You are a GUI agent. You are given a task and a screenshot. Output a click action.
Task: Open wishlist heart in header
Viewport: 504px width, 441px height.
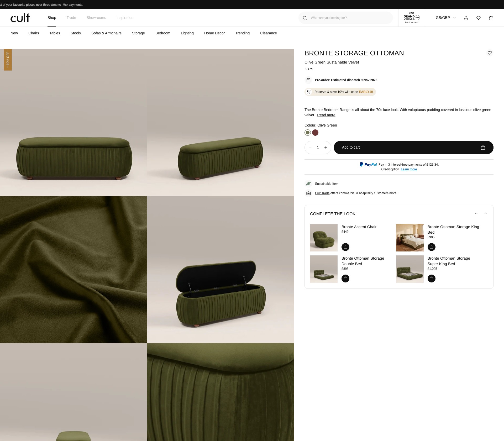coord(479,18)
